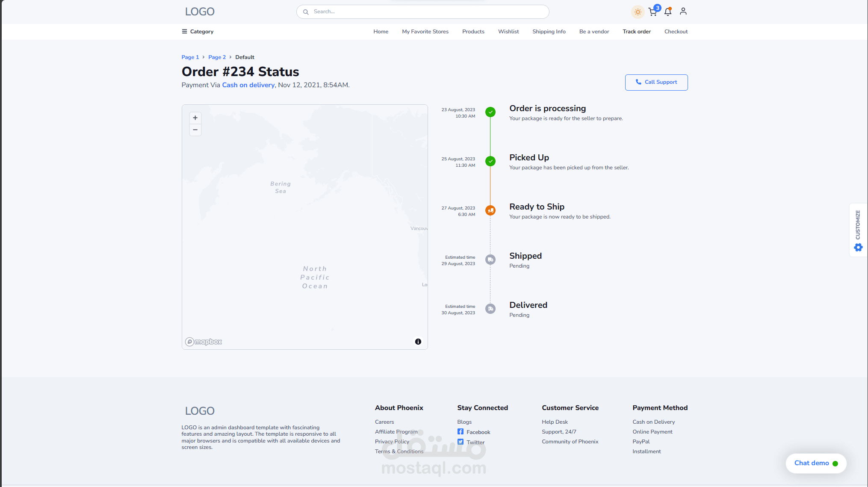Click the Ready to Ship timeline marker

pyautogui.click(x=490, y=210)
